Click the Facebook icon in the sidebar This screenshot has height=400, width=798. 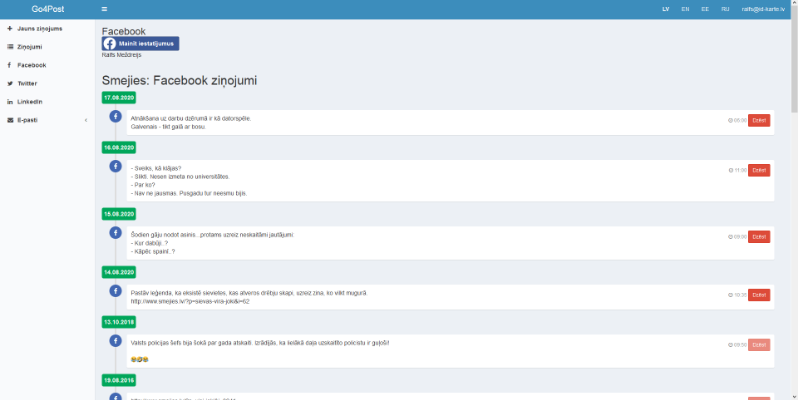[10, 65]
